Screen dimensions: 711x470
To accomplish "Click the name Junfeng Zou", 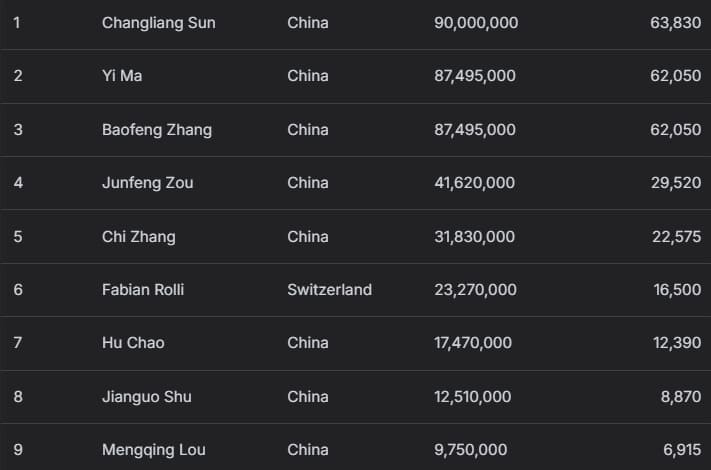I will [x=147, y=183].
